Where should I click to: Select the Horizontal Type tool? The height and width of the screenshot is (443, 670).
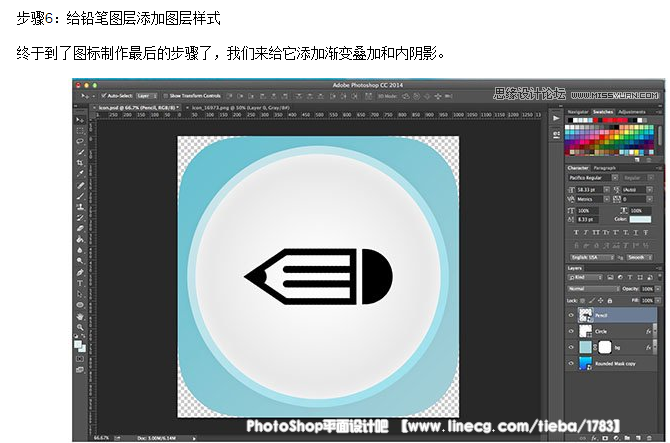(80, 284)
